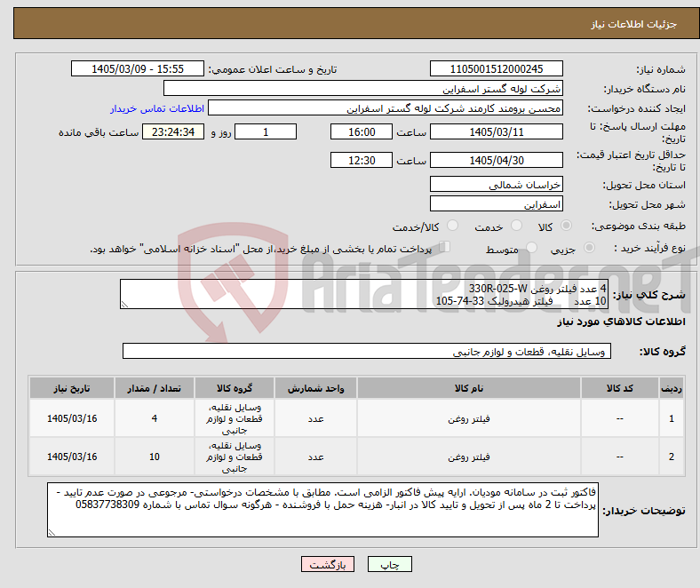Click the چاپ print button
This screenshot has height=588, width=700.
click(x=390, y=564)
